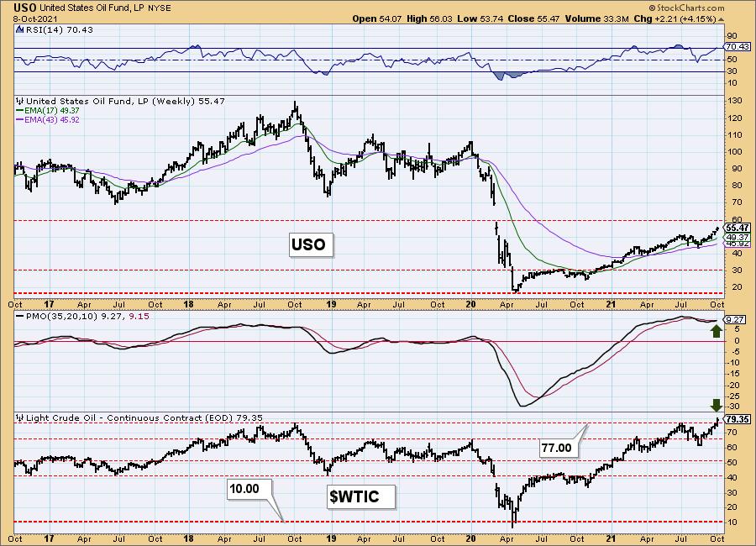Click the bar icon beside Light Crude Oil legend
The width and height of the screenshot is (756, 546).
click(19, 417)
